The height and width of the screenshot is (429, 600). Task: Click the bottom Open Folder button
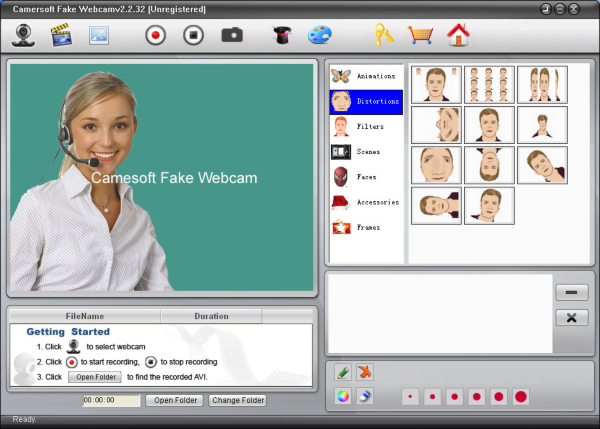pyautogui.click(x=174, y=400)
